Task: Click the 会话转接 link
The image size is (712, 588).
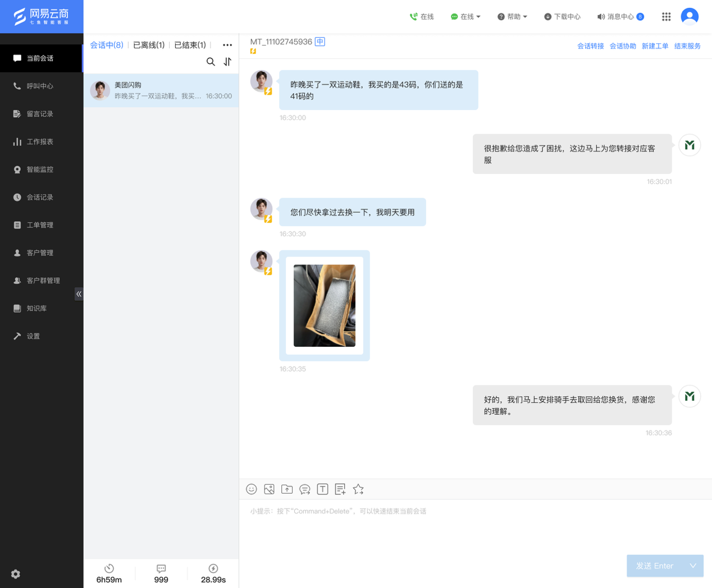Action: point(590,46)
